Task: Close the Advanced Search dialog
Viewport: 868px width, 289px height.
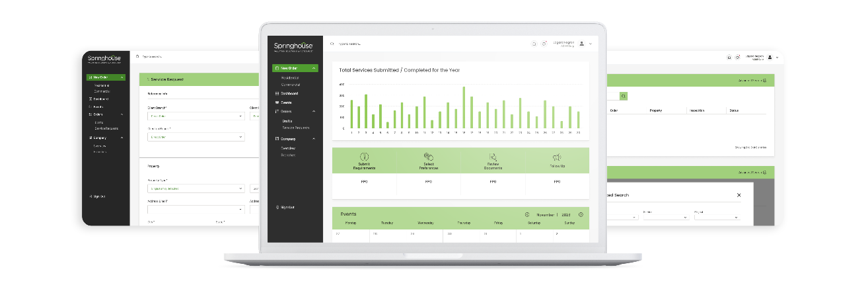Action: 739,195
